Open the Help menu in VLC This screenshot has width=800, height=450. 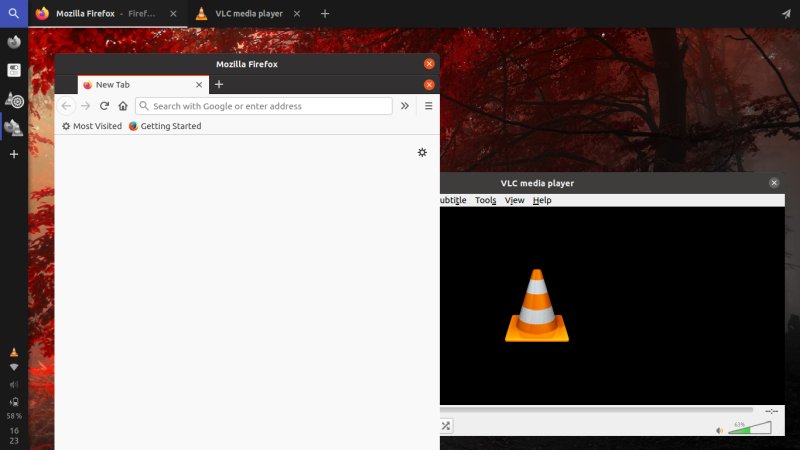(542, 200)
